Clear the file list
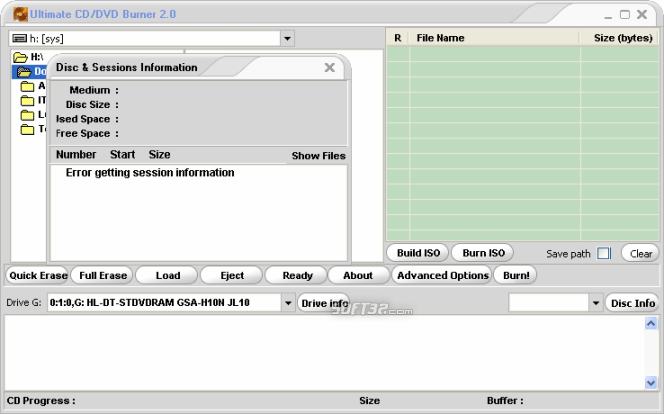The image size is (664, 414). [640, 254]
